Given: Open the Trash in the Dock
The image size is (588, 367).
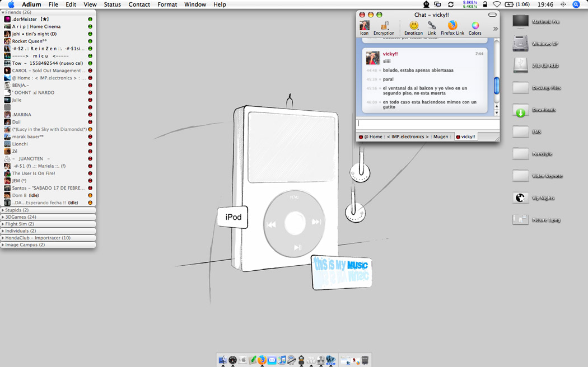Looking at the screenshot, I should (x=365, y=360).
